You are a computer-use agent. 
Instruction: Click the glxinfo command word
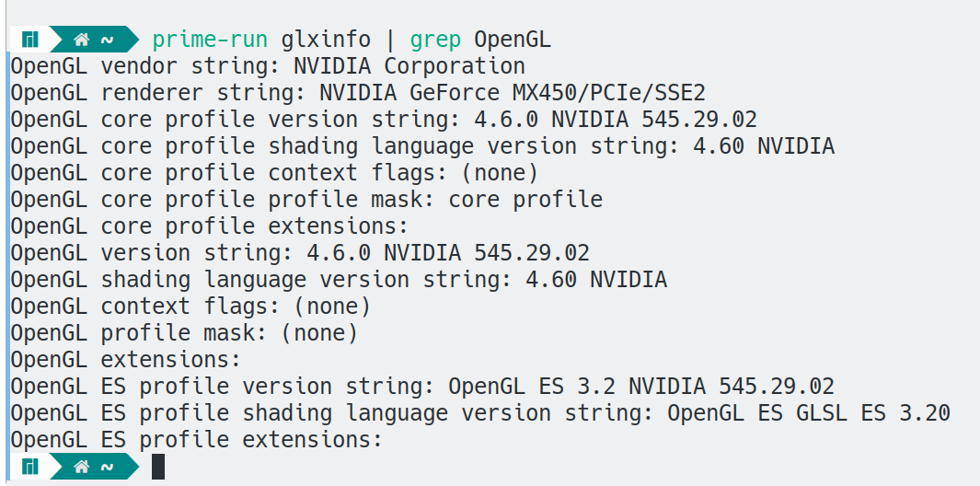coord(326,40)
